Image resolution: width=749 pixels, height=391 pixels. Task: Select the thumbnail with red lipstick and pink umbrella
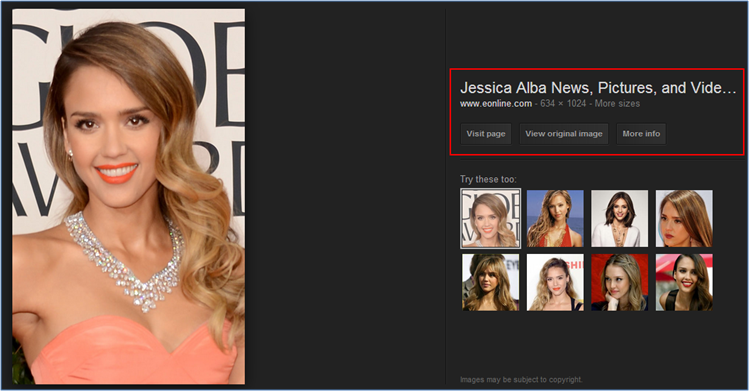tap(684, 283)
